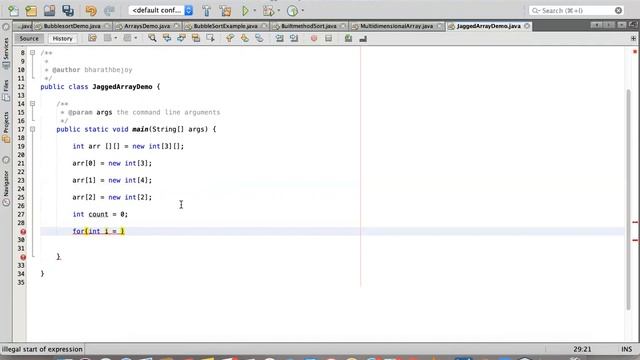Go to previous bookmark

[230, 38]
